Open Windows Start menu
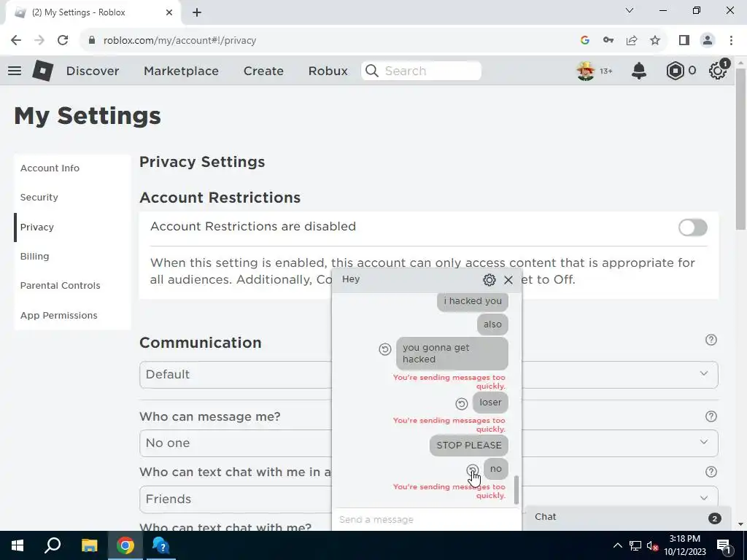This screenshot has width=747, height=560. 18,545
